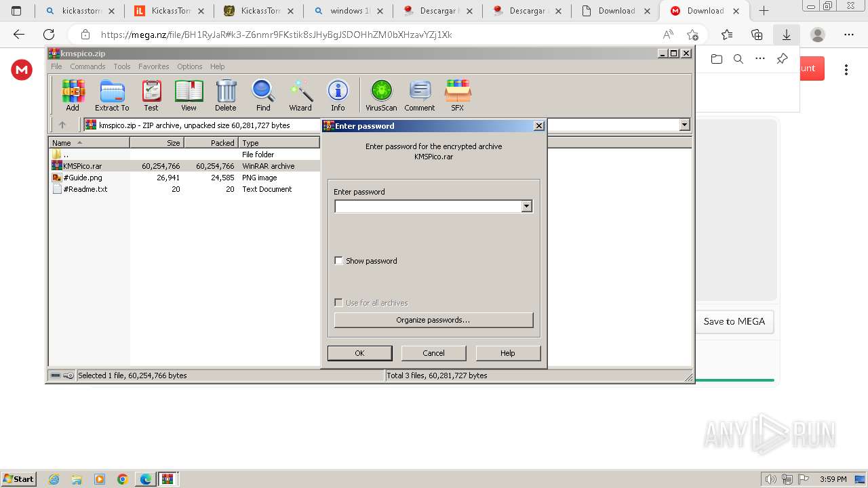Viewport: 868px width, 488px height.
Task: Open the File menu
Action: [56, 66]
